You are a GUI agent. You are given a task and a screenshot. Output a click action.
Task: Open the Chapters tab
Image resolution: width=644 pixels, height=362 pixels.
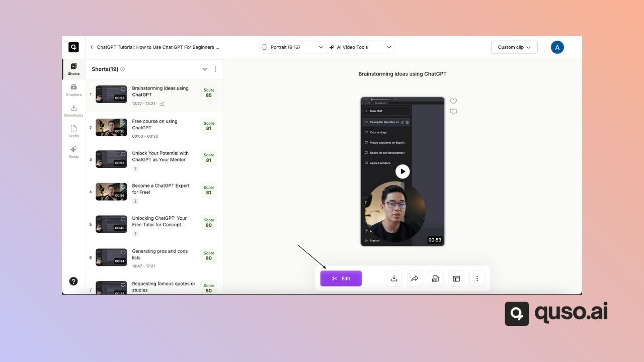73,90
